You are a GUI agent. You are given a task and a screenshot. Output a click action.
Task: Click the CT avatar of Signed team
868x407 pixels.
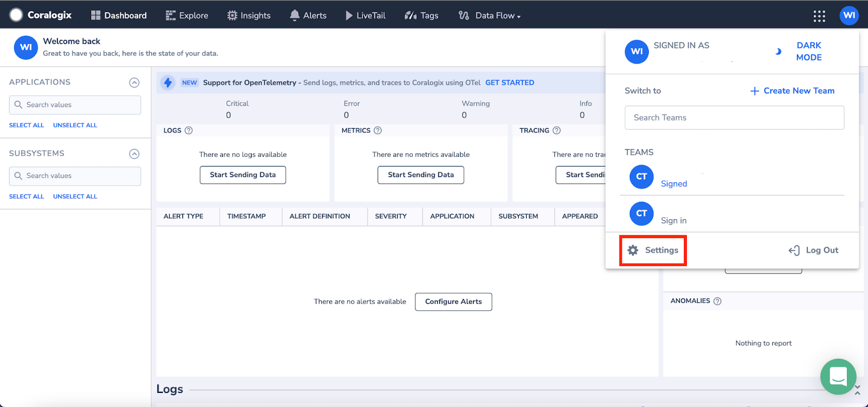tap(642, 177)
